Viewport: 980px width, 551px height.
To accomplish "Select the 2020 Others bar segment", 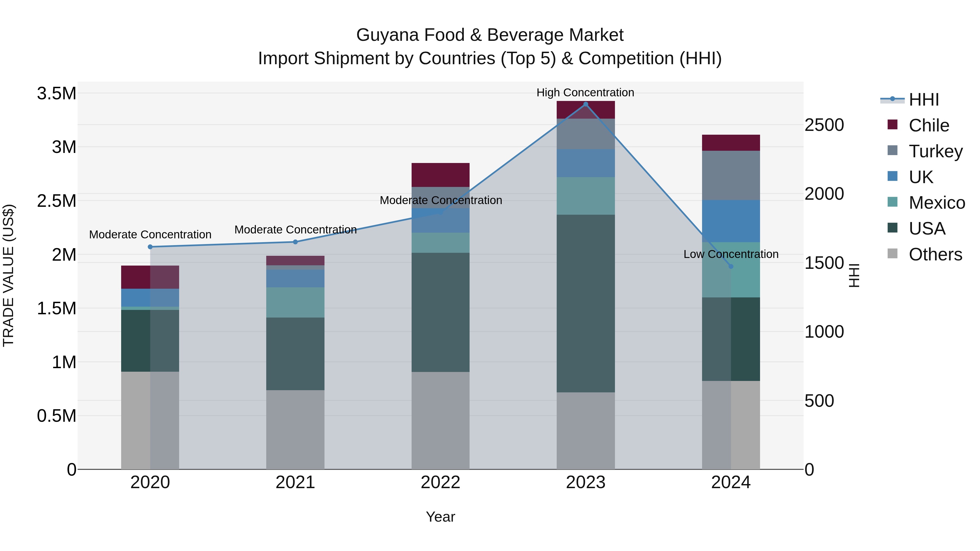I will [x=150, y=421].
